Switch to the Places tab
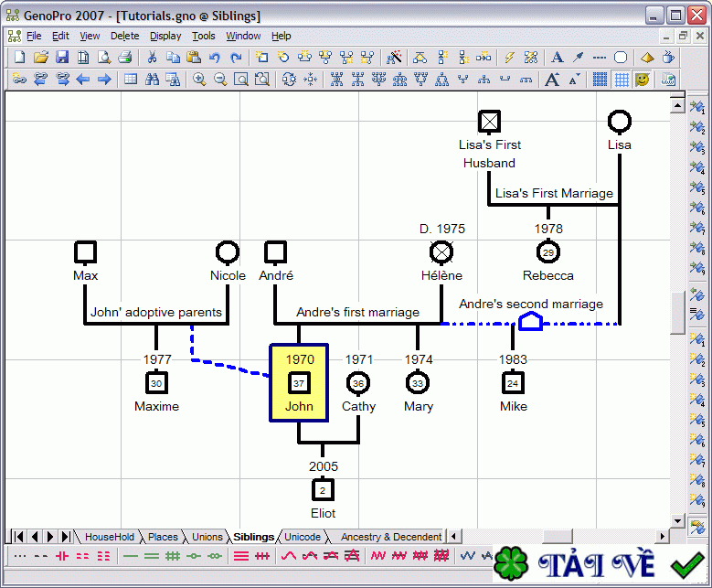 (163, 537)
